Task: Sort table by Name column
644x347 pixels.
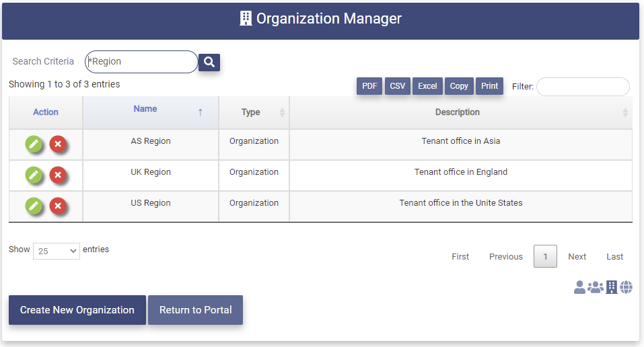Action: click(151, 112)
